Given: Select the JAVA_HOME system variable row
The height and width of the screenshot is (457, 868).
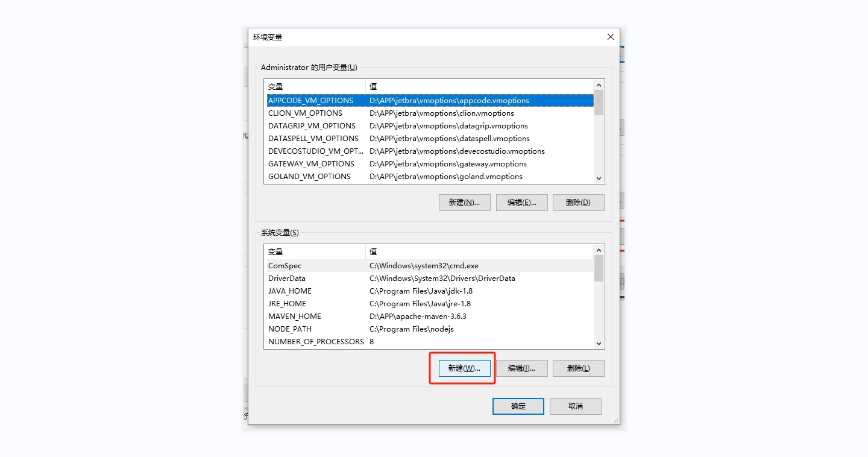Looking at the screenshot, I should (x=290, y=291).
